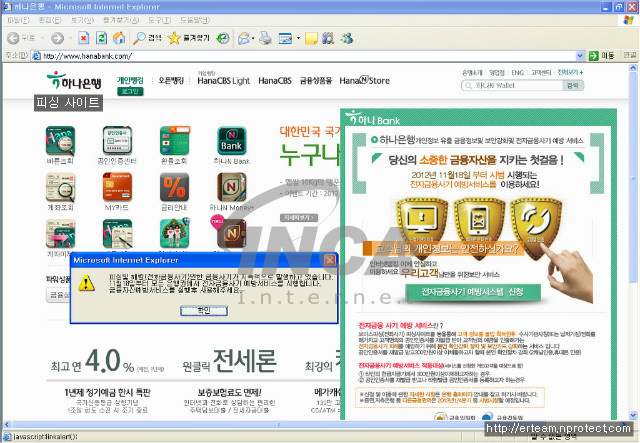Open the 공인인증센터 app icon
Viewport: 640px width, 443px height.
click(x=117, y=141)
